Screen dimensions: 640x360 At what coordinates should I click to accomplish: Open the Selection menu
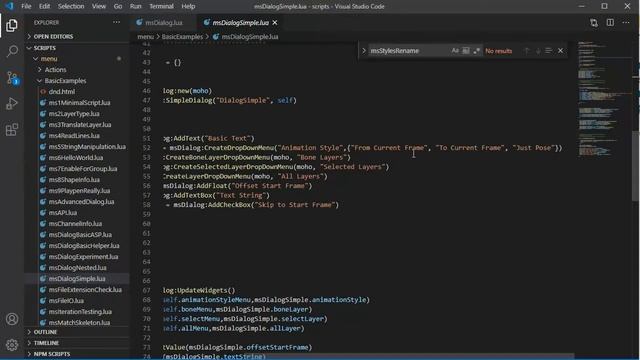tap(71, 6)
